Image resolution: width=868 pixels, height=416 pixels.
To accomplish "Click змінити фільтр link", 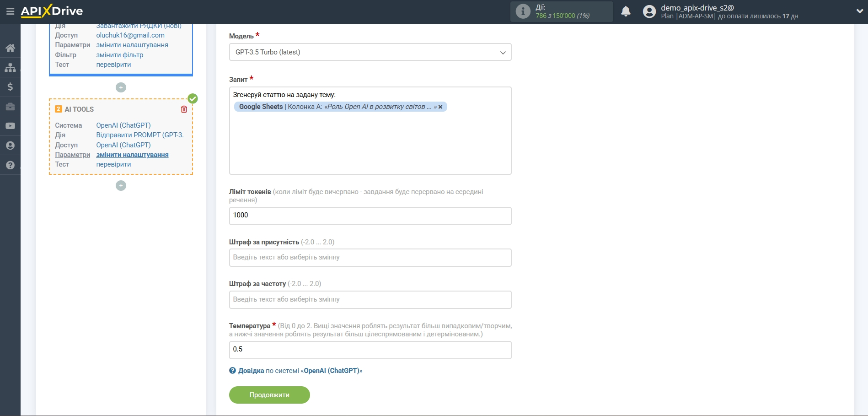I will pyautogui.click(x=120, y=55).
